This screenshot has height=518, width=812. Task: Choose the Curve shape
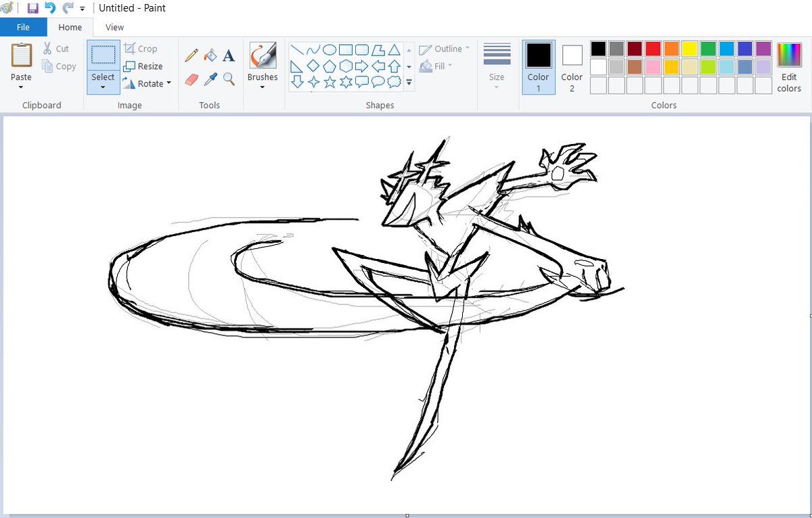tap(313, 49)
